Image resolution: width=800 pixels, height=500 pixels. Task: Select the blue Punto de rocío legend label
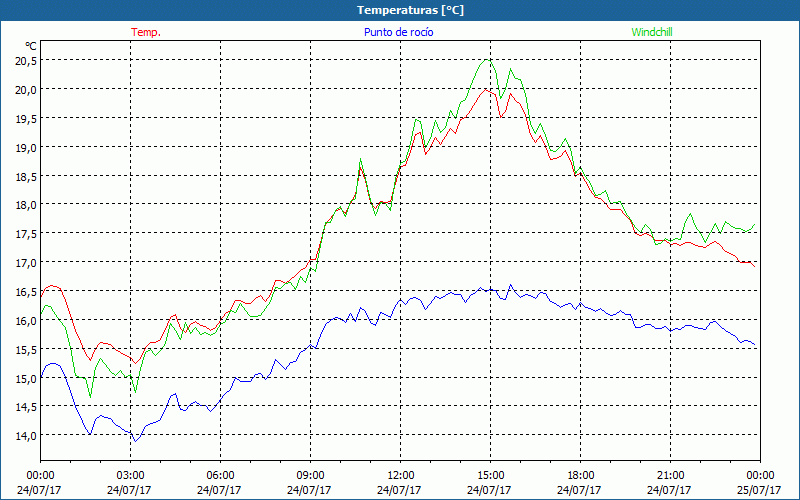[x=398, y=32]
